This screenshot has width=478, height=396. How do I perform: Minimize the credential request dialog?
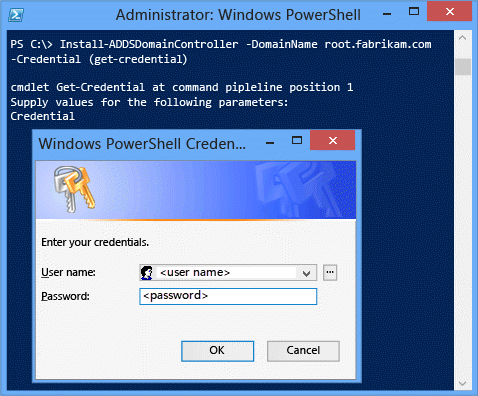pos(270,143)
